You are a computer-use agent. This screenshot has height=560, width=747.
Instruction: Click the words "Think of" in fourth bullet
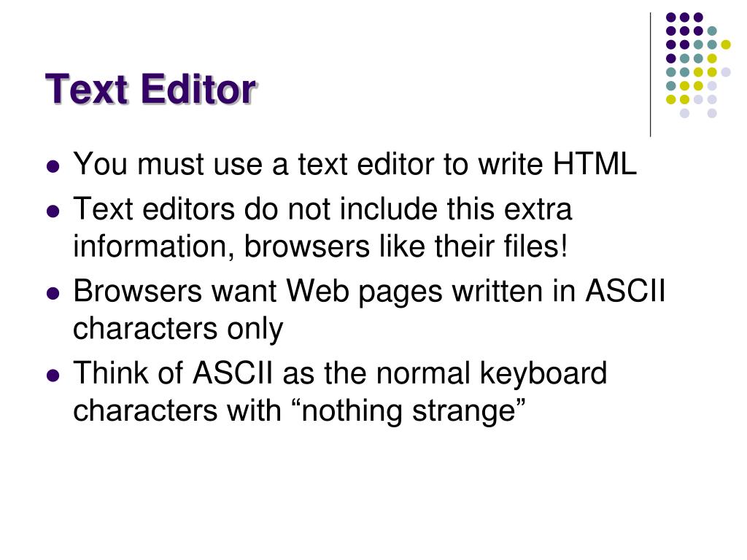(128, 373)
